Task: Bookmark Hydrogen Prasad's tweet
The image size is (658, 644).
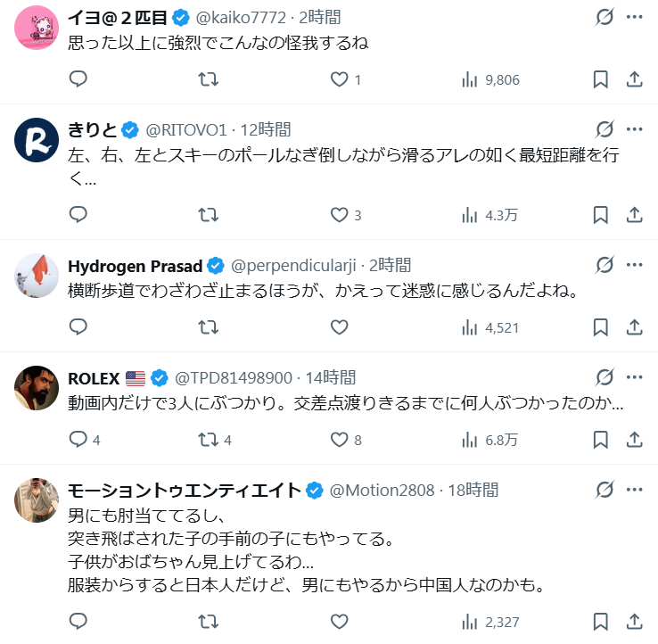Action: [x=601, y=327]
